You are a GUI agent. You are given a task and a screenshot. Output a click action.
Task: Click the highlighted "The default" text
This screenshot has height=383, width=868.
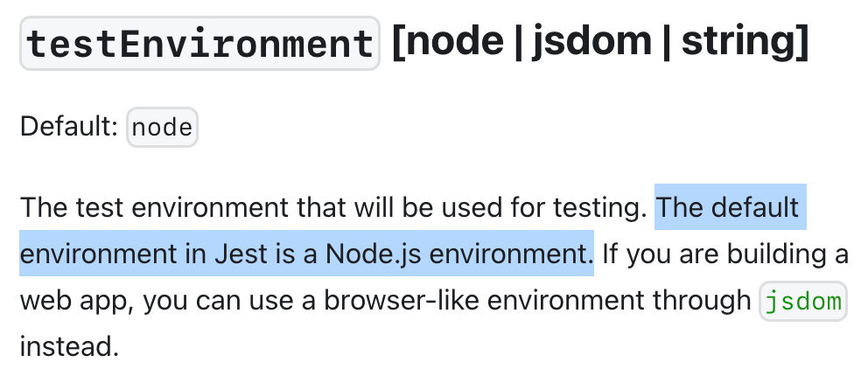(x=727, y=207)
